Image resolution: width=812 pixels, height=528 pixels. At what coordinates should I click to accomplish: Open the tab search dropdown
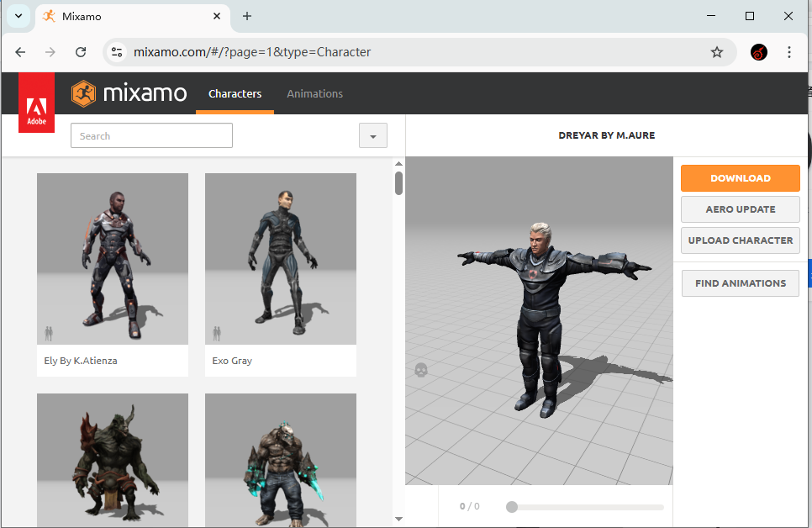(18, 16)
